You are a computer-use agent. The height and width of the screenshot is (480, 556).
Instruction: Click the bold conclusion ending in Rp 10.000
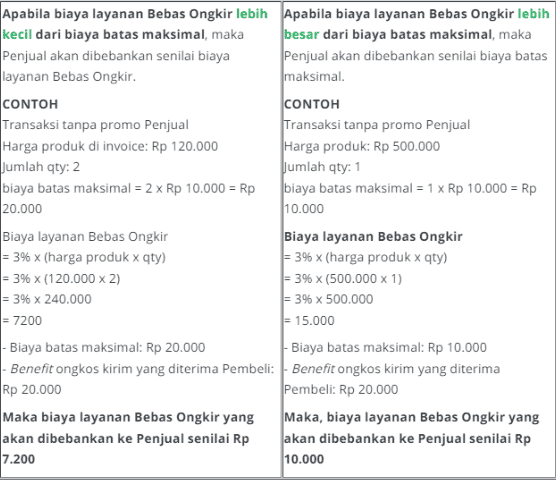[x=411, y=438]
